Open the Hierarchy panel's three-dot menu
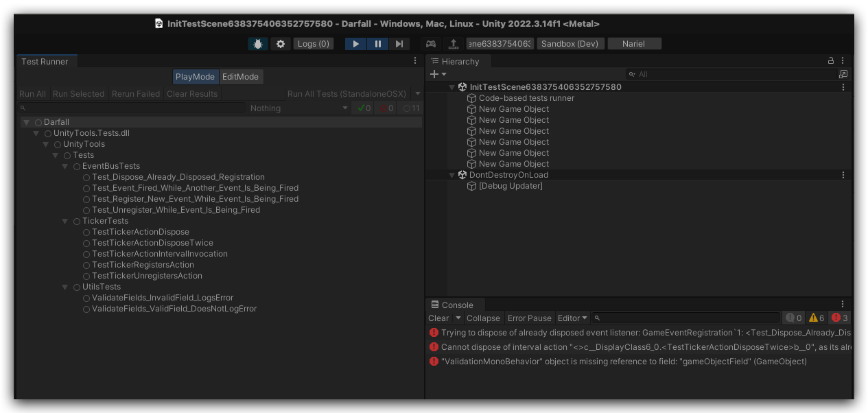The image size is (868, 413). coord(843,61)
